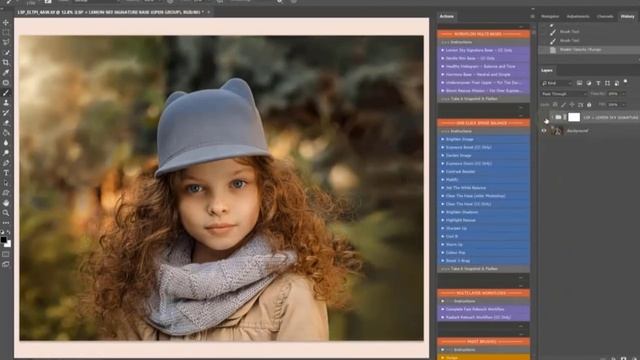Toggle the adjustment layers filter in Layers panel
This screenshot has height=360, width=640.
(589, 83)
